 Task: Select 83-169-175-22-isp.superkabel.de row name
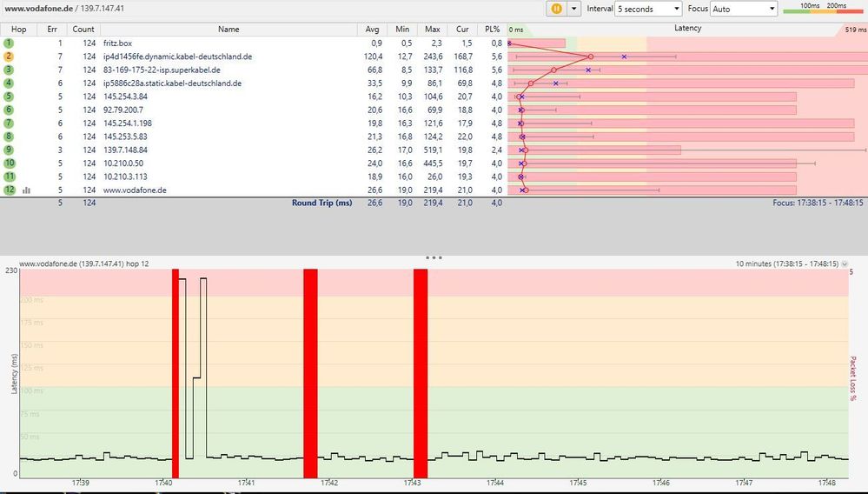click(162, 70)
